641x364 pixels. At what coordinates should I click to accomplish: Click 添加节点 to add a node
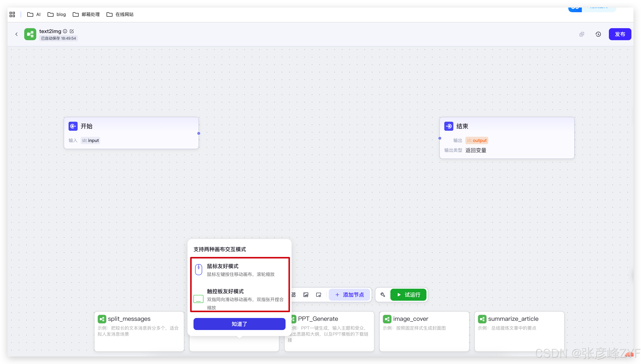349,295
